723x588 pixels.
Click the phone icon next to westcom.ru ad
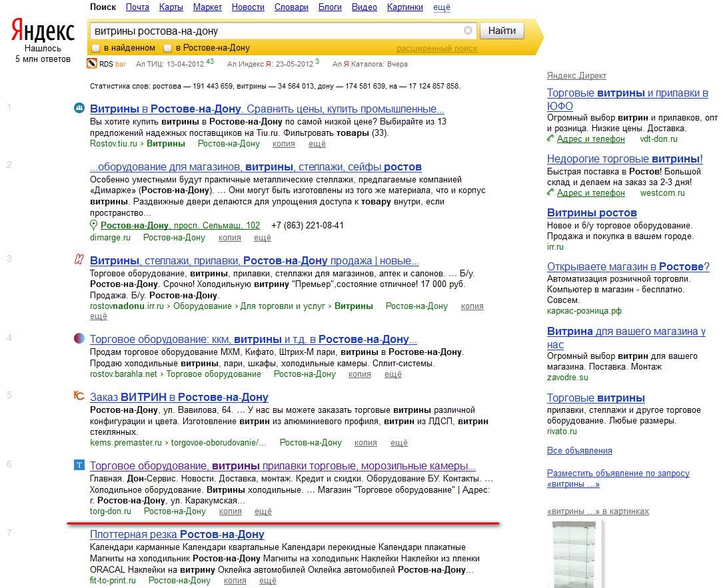tap(550, 192)
